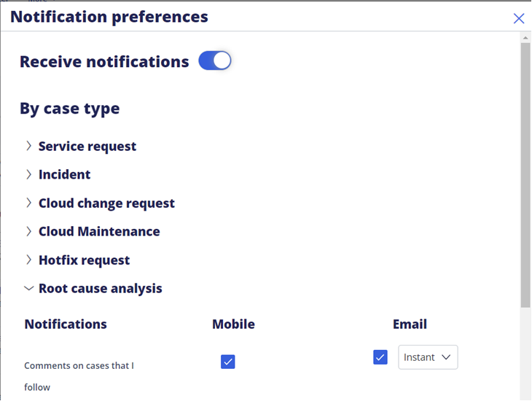
Task: Click the Incident case type label
Action: (65, 174)
